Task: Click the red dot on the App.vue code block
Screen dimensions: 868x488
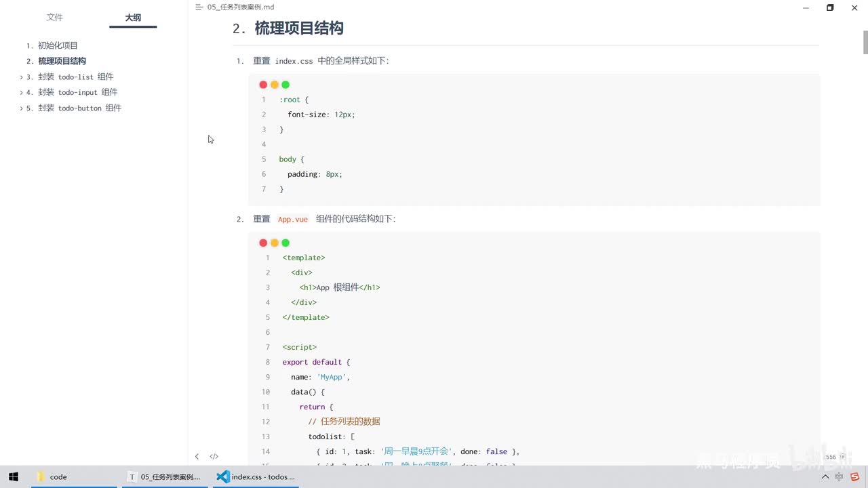Action: (263, 243)
